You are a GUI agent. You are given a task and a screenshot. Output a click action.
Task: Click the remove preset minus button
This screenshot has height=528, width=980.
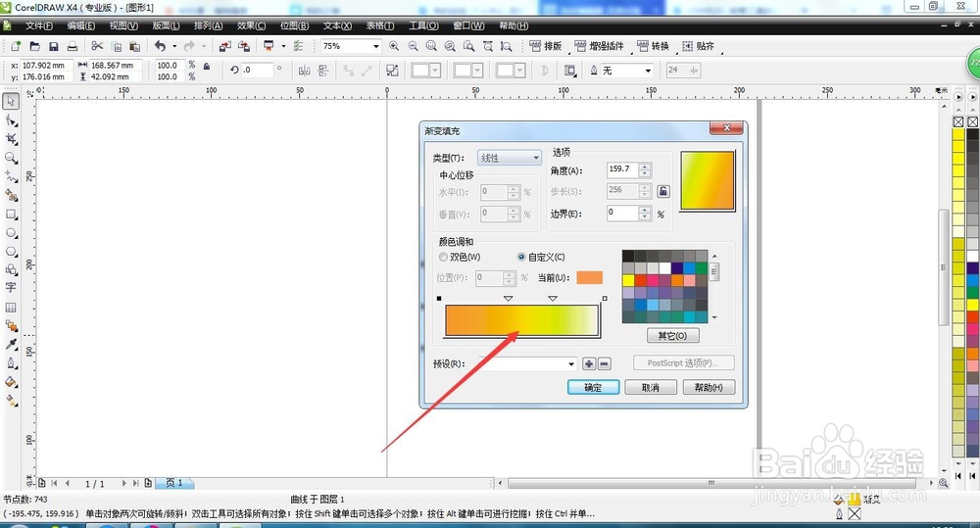605,363
